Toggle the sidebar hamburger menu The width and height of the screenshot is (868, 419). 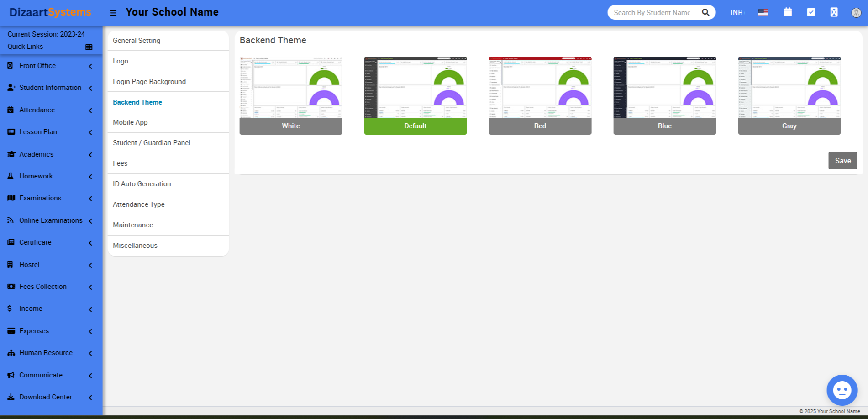(113, 12)
